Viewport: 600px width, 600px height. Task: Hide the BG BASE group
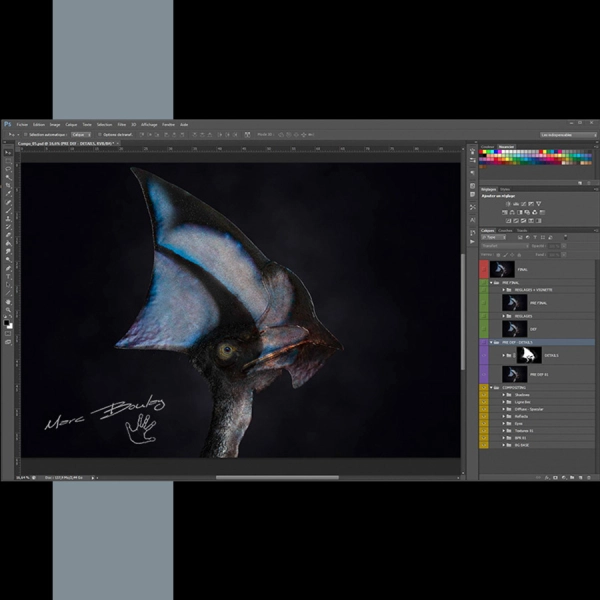(484, 445)
